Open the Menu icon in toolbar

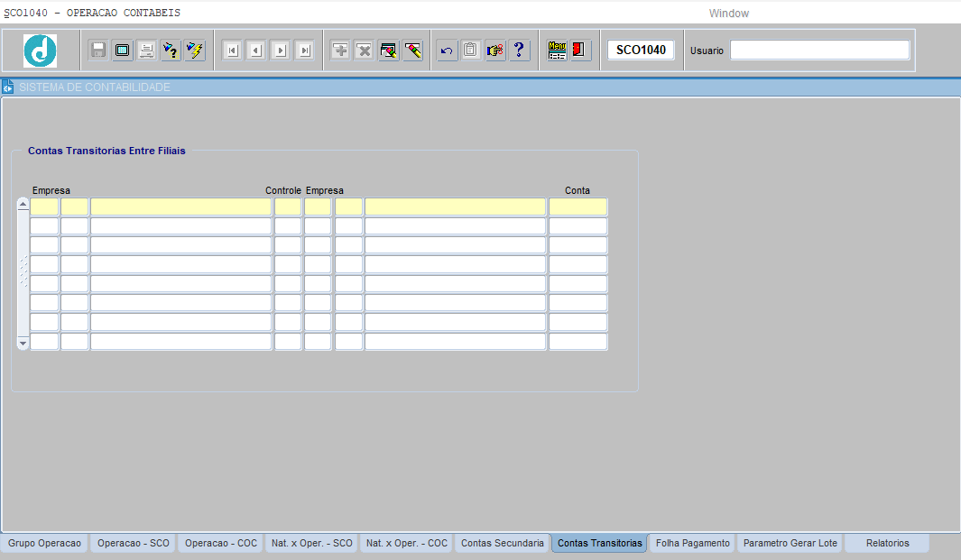(x=558, y=50)
